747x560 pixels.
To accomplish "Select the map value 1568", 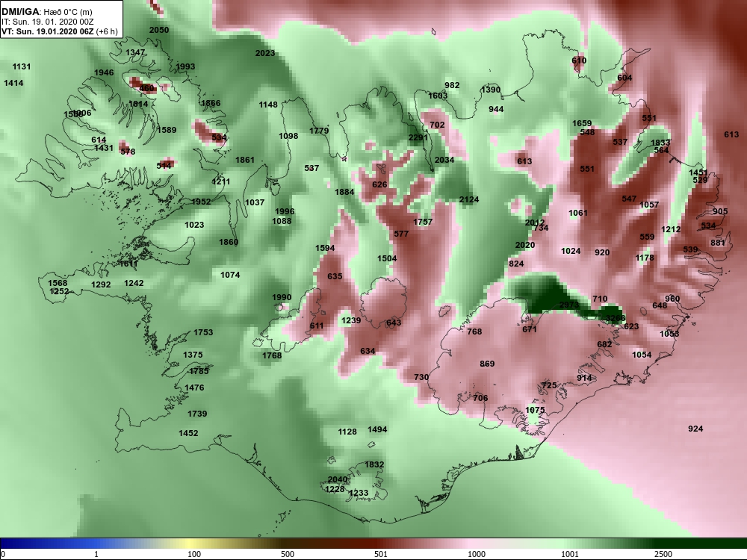I will [58, 283].
